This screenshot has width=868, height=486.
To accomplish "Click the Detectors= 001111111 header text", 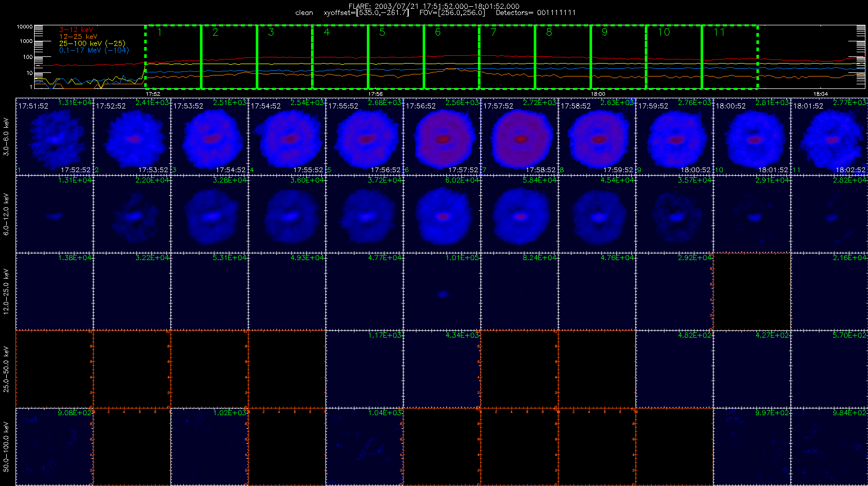I will coord(536,13).
